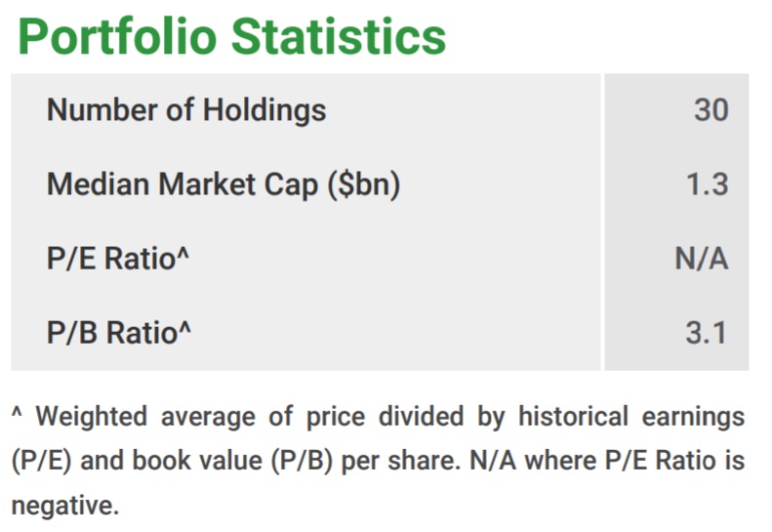Click the P/B Ratio row label
The image size is (772, 532).
coord(118,332)
